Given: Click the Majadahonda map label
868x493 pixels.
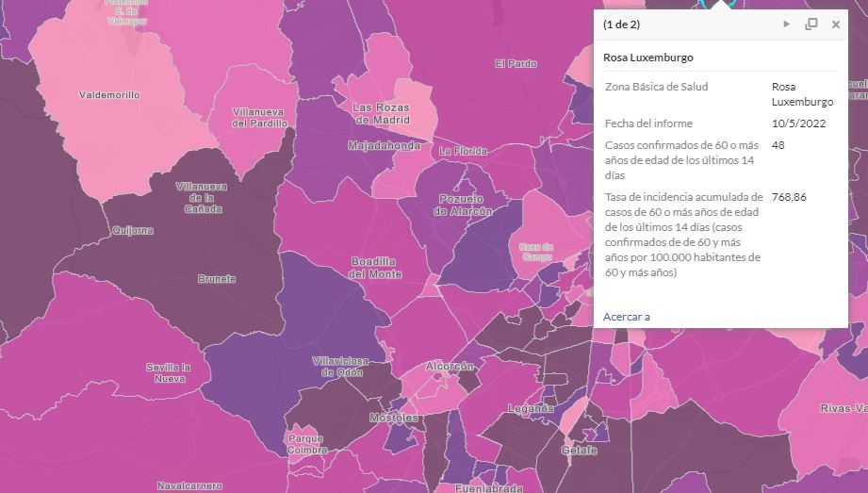Looking at the screenshot, I should (x=384, y=146).
